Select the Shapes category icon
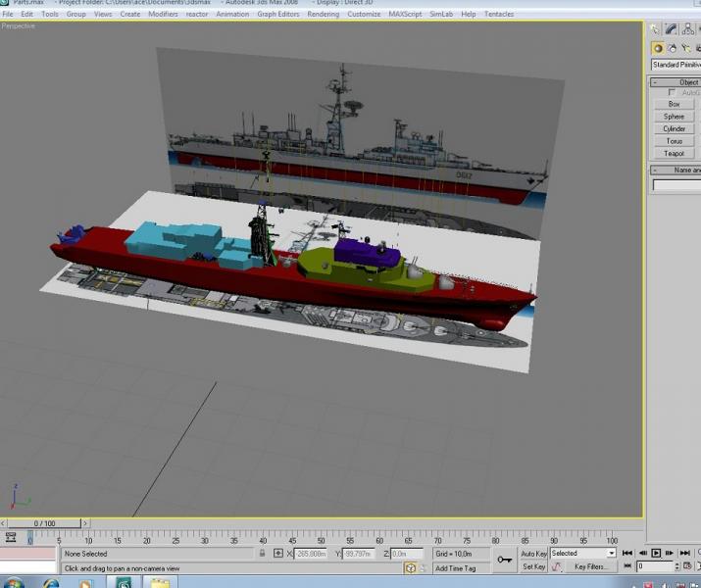 [672, 48]
